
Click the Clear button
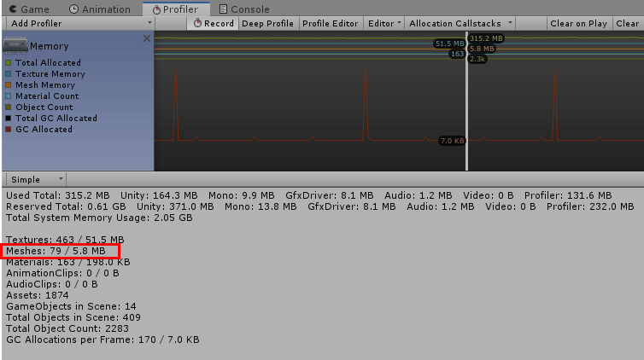pos(628,23)
